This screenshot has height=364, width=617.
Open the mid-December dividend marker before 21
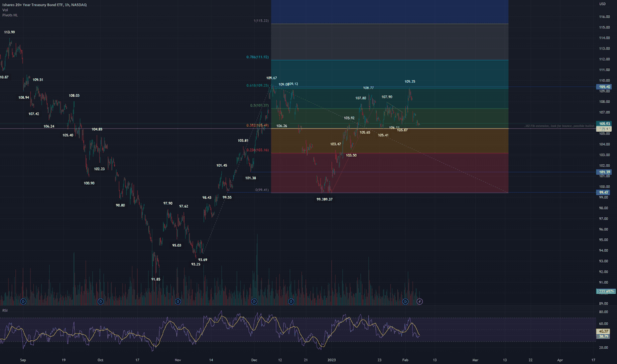point(291,301)
